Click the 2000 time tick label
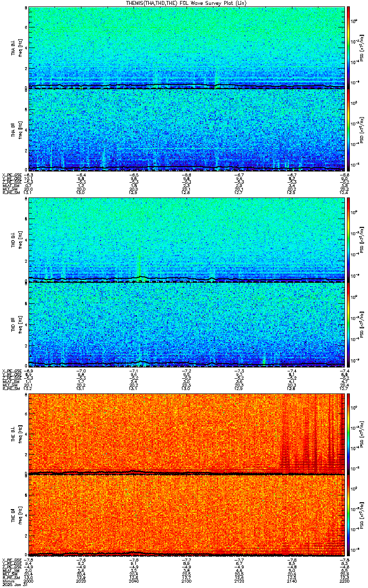This screenshot has width=368, height=588. point(28,582)
